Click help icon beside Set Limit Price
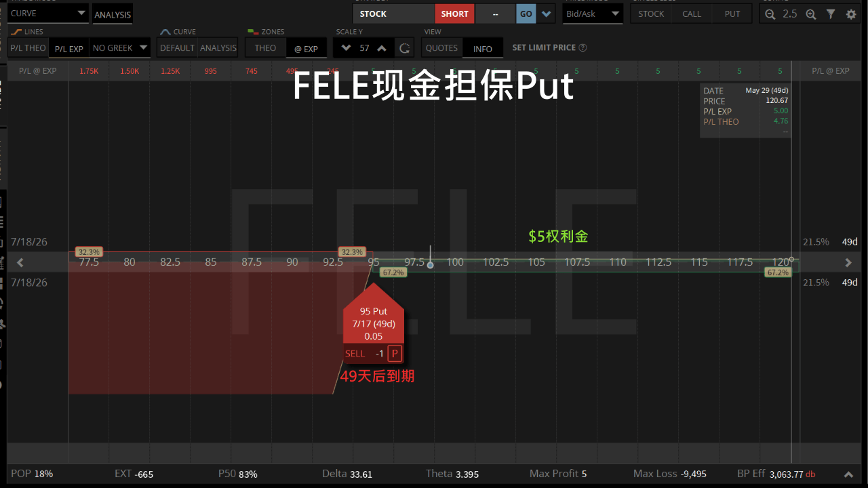Screen dimensions: 868x488 pos(583,47)
